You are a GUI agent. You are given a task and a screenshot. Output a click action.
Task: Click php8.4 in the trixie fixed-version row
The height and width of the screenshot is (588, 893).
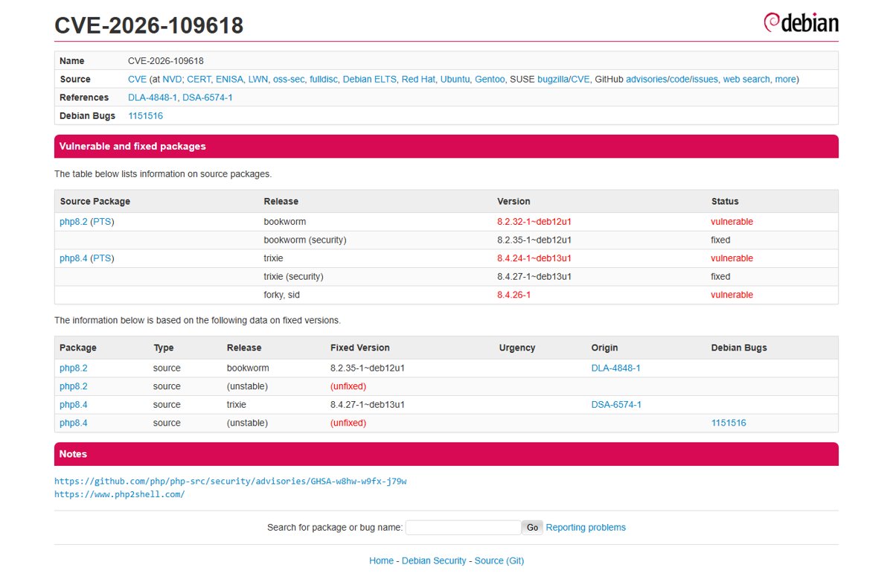[74, 404]
